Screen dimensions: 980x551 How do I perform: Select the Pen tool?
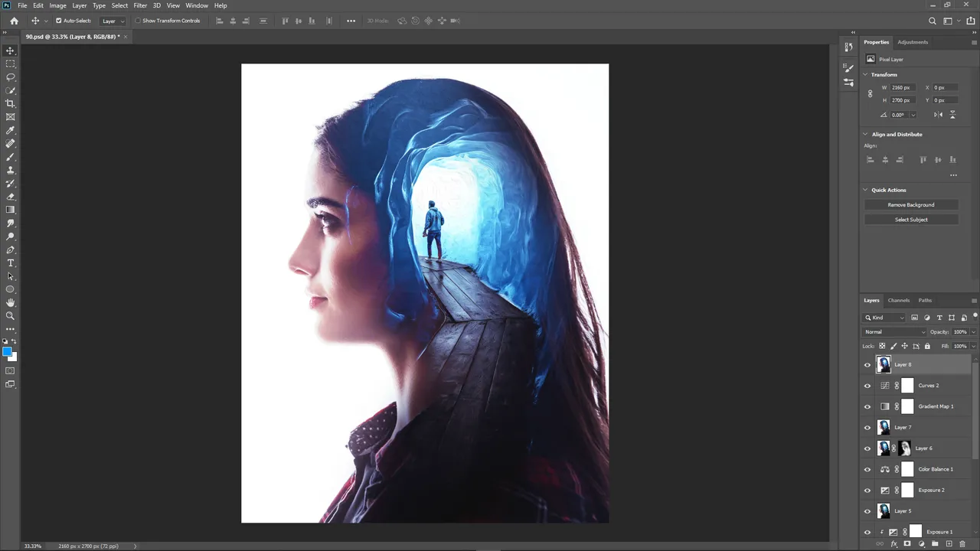[x=10, y=249]
